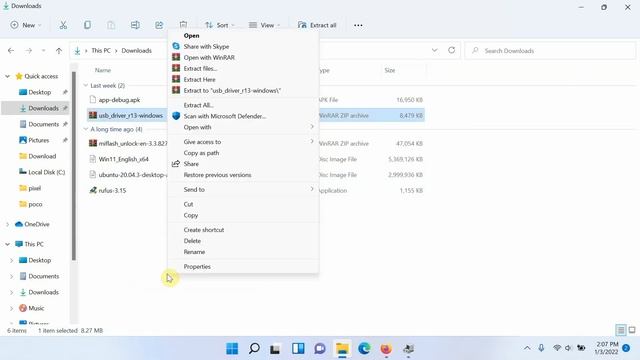Screen dimensions: 640x360
Task: Click File Explorer icon on taskbar
Action: [342, 349]
